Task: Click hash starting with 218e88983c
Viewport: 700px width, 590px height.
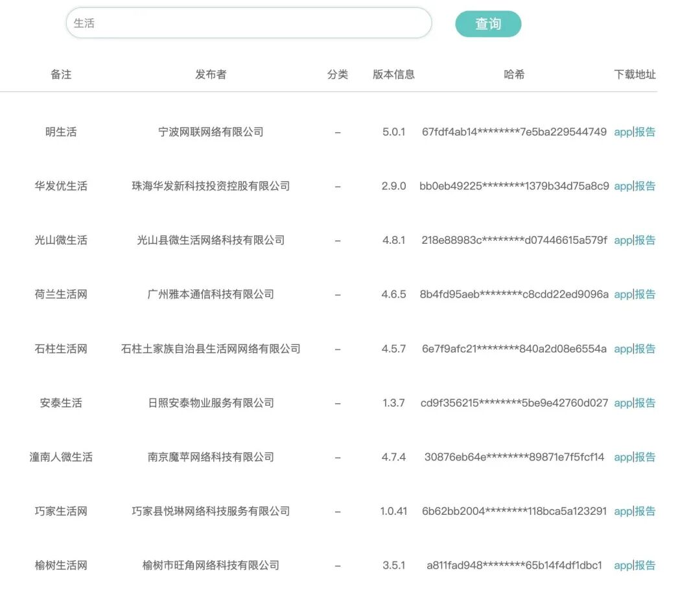Action: pyautogui.click(x=514, y=241)
